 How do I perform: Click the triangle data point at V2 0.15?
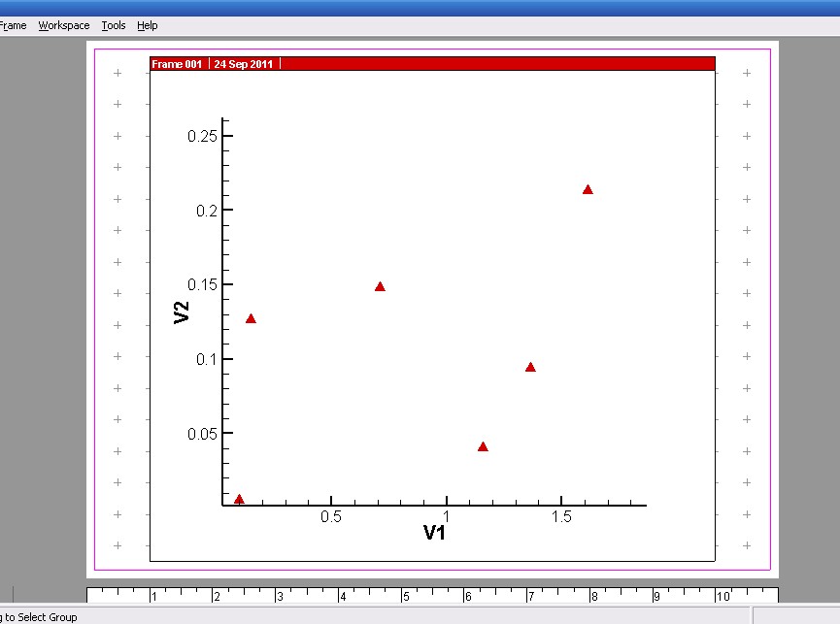pos(380,287)
